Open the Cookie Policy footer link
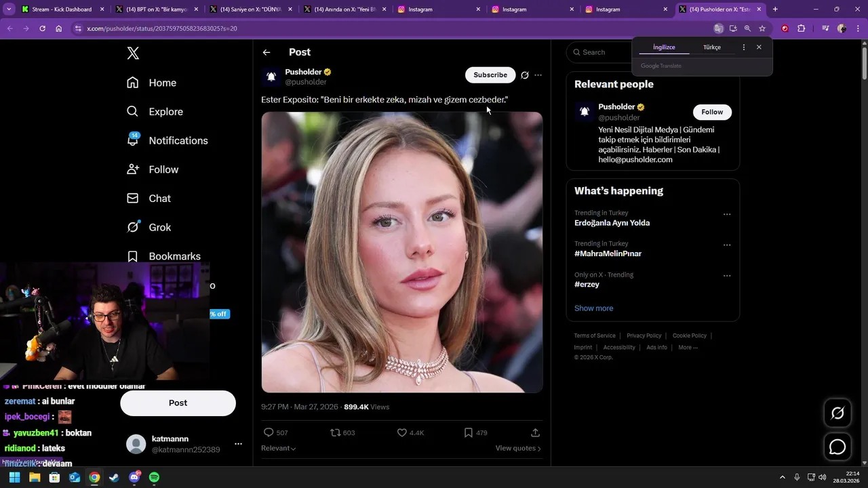 tap(689, 335)
